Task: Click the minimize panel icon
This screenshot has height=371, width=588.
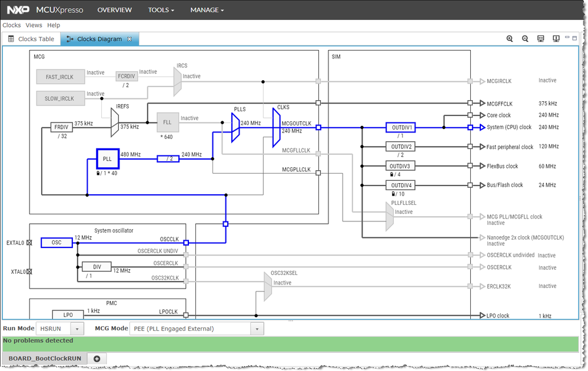Action: click(x=567, y=37)
